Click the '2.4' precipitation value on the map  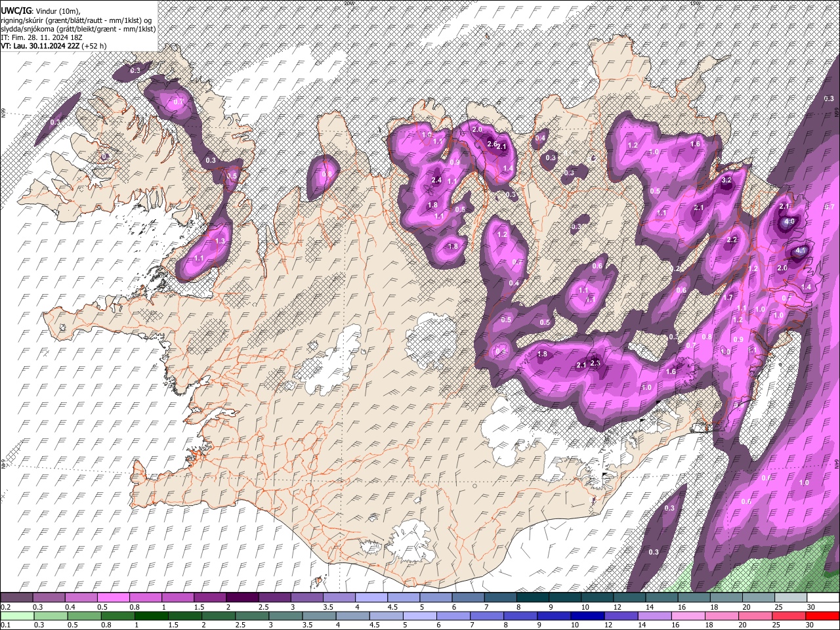coord(436,180)
